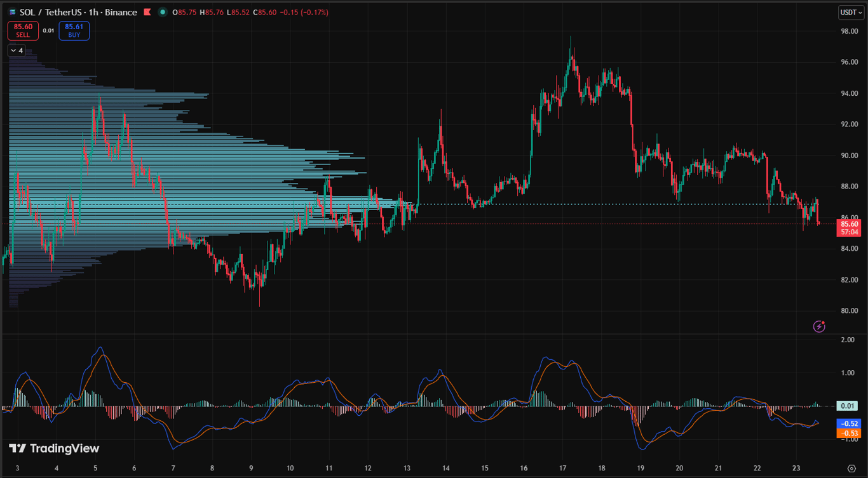The image size is (868, 478).
Task: Click the 88.00 price axis label
Action: [849, 187]
